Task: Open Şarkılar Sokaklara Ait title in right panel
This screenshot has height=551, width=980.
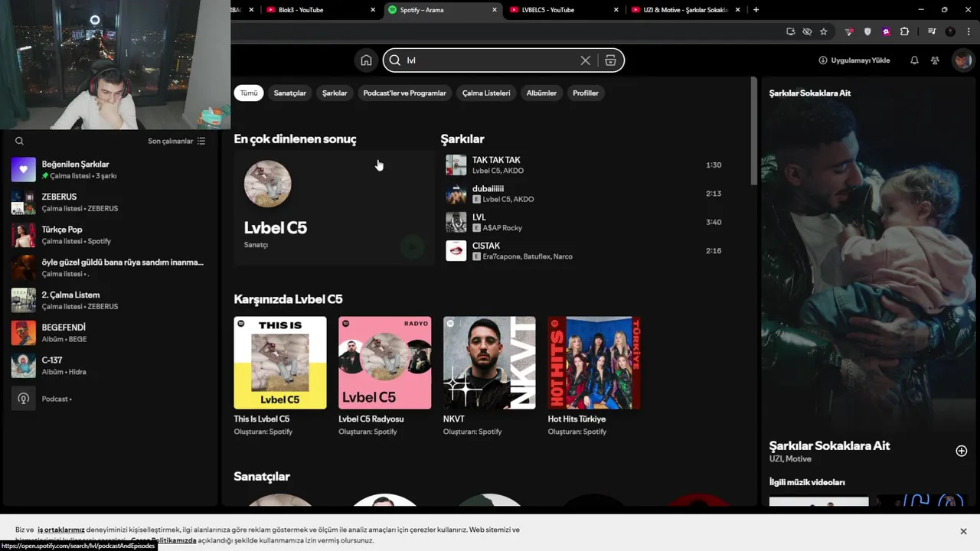Action: click(x=830, y=445)
